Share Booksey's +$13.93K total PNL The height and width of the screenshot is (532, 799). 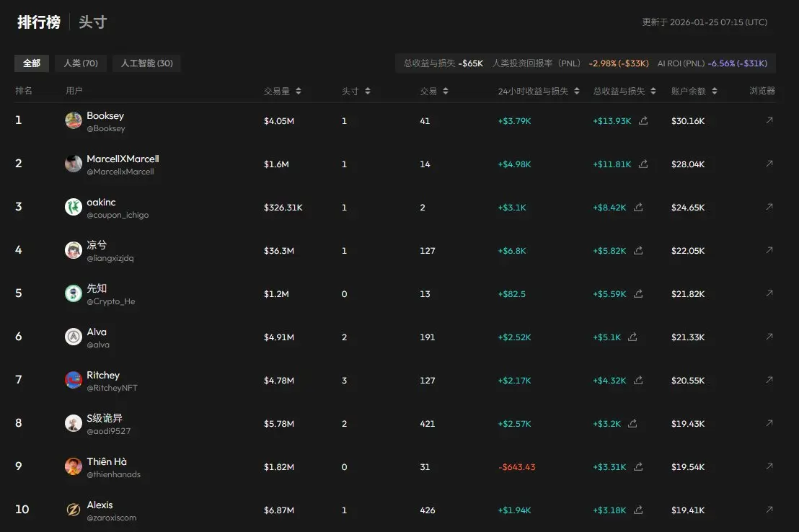[643, 120]
